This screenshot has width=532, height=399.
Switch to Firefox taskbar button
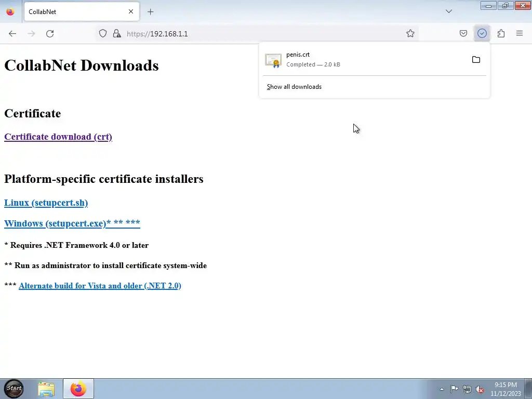(x=78, y=389)
